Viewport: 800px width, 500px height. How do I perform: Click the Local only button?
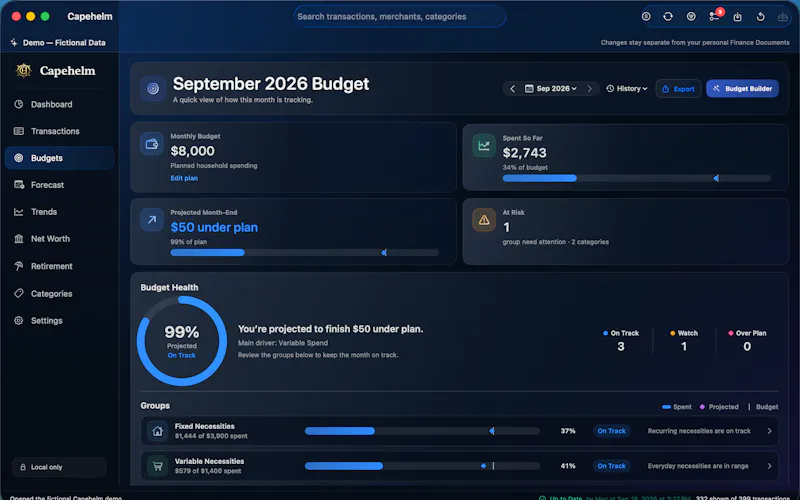coord(59,467)
